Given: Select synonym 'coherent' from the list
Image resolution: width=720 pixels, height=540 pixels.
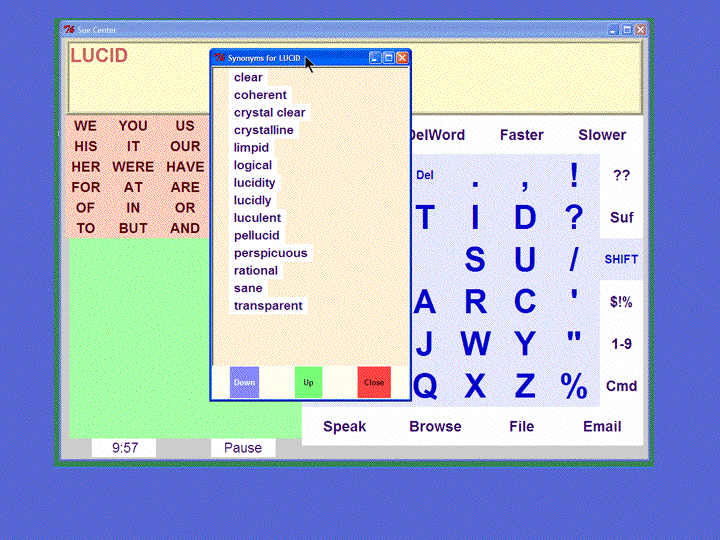Looking at the screenshot, I should pos(260,95).
